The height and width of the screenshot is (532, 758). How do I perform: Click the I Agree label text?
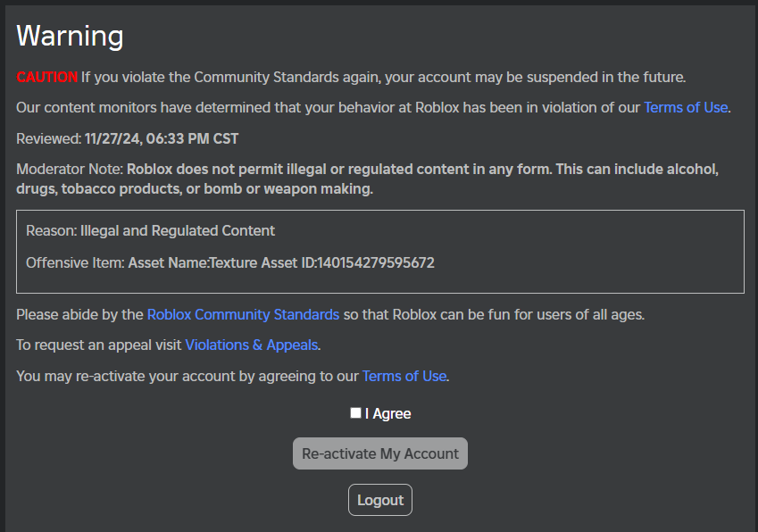[x=386, y=412]
